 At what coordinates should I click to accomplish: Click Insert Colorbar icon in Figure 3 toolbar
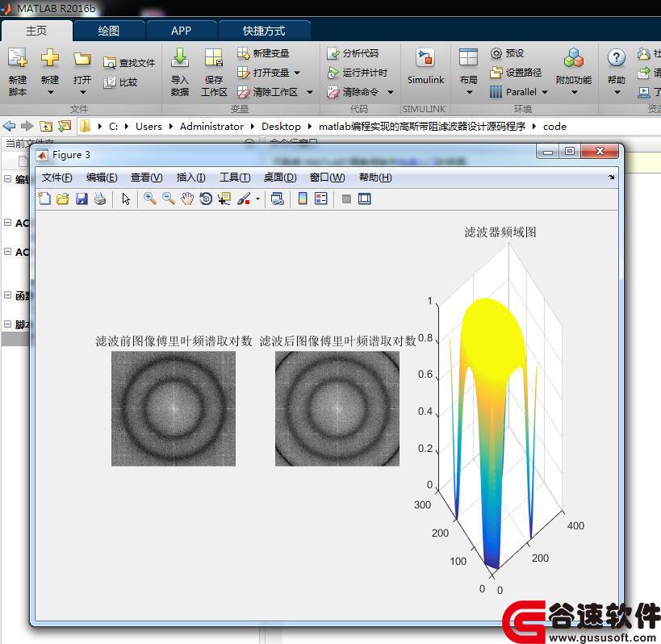click(303, 199)
